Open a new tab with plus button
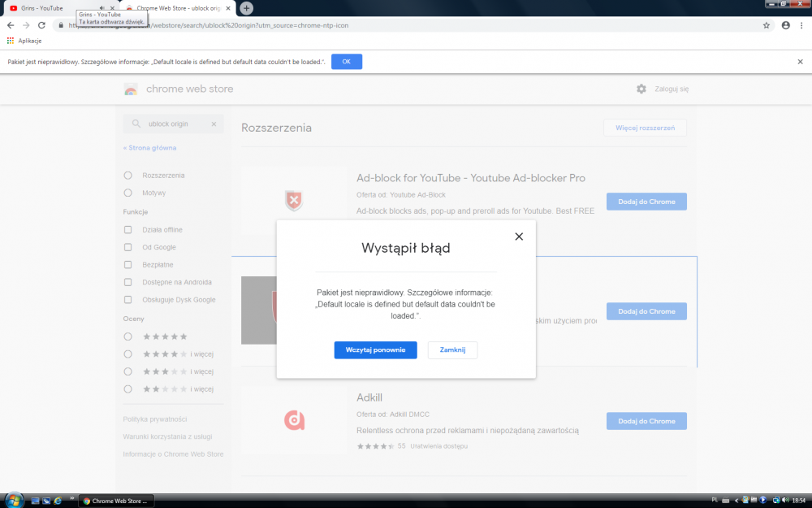 pos(246,8)
